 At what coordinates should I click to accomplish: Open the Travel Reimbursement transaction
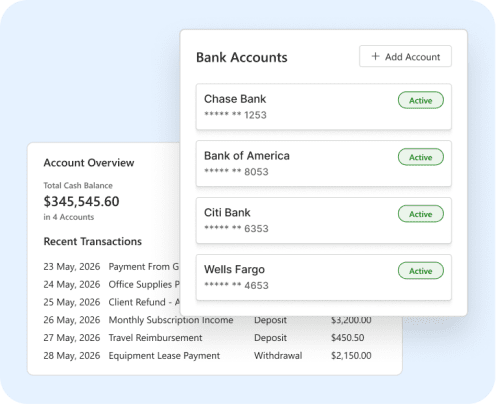coord(207,338)
